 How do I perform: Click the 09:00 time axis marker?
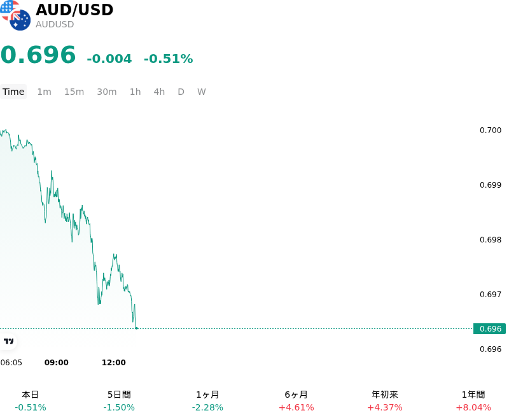click(57, 363)
